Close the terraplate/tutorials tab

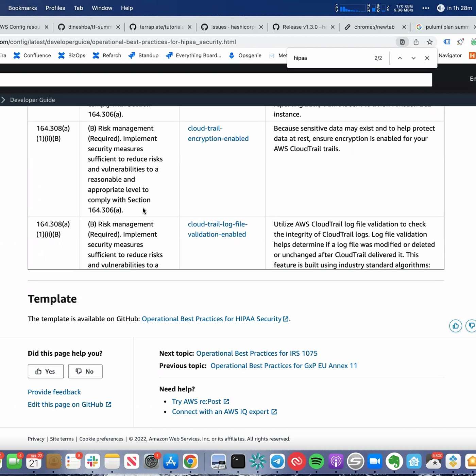189,27
